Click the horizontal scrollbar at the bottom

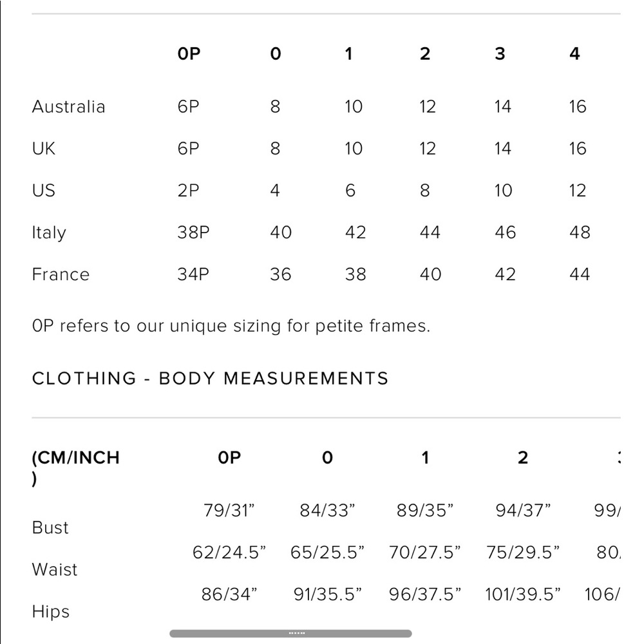coord(291,633)
